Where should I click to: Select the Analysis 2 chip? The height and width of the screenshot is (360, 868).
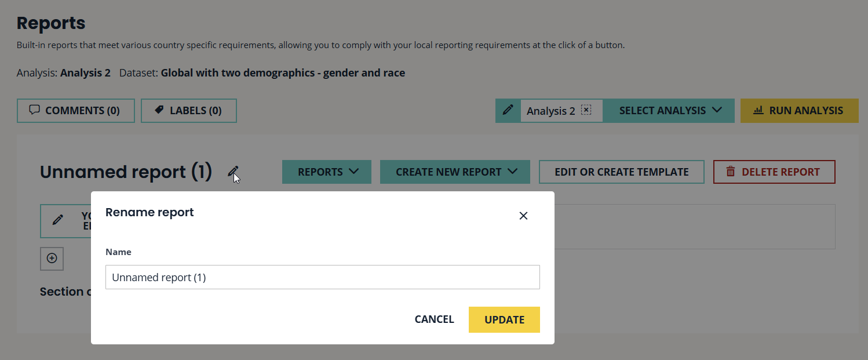point(550,111)
